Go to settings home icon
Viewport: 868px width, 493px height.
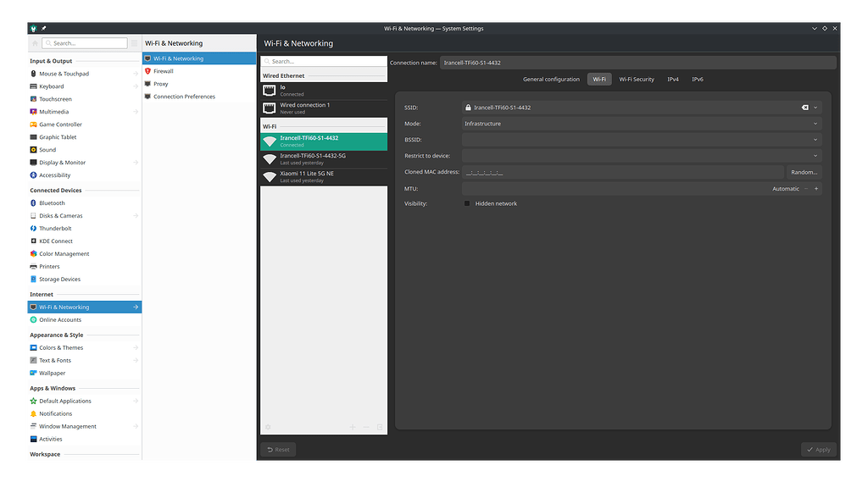point(35,43)
